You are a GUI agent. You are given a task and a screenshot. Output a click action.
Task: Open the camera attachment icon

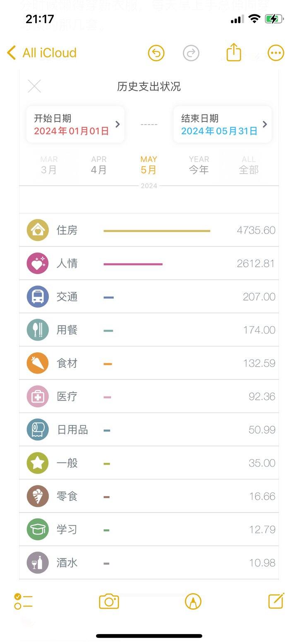click(109, 601)
